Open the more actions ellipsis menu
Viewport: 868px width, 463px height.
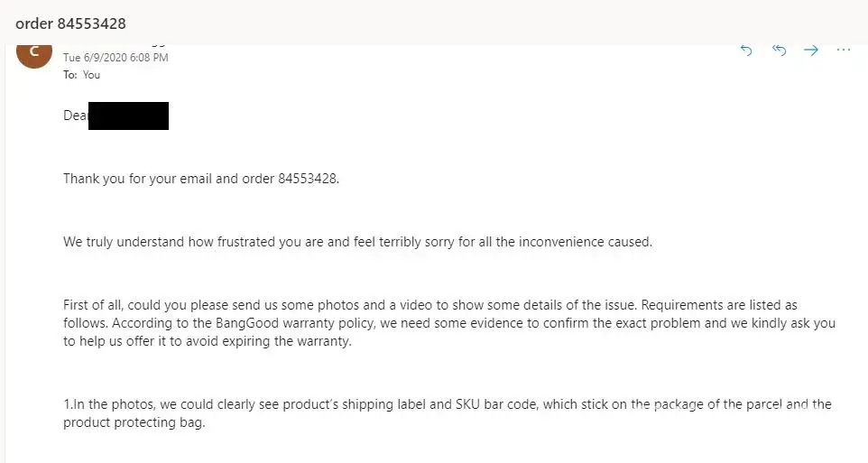point(844,51)
